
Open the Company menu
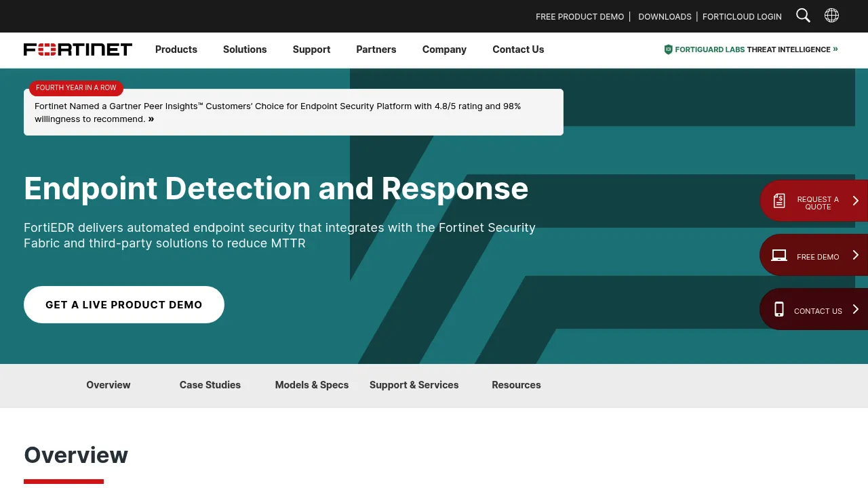point(444,49)
